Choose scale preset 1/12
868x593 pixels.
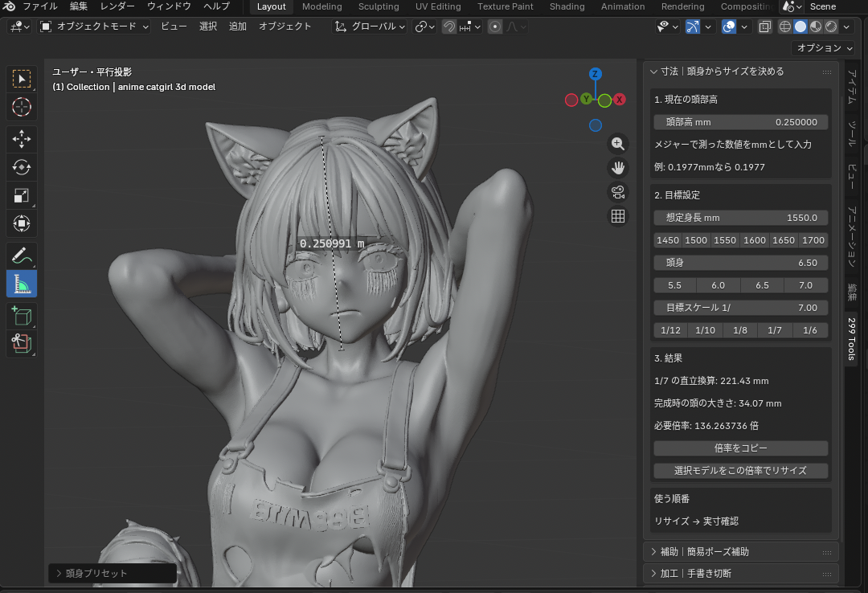tap(670, 330)
